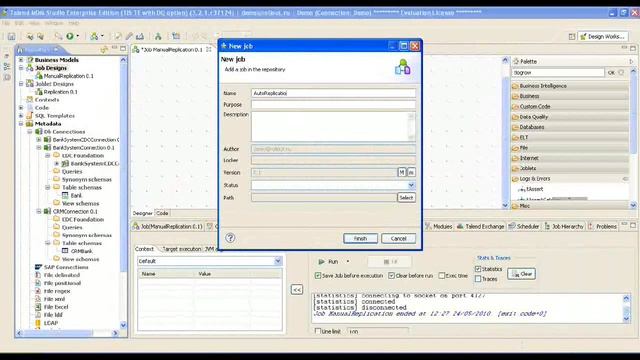The image size is (640, 360).
Task: Click the Business Intelligence folder icon in Palette
Action: pyautogui.click(x=515, y=86)
